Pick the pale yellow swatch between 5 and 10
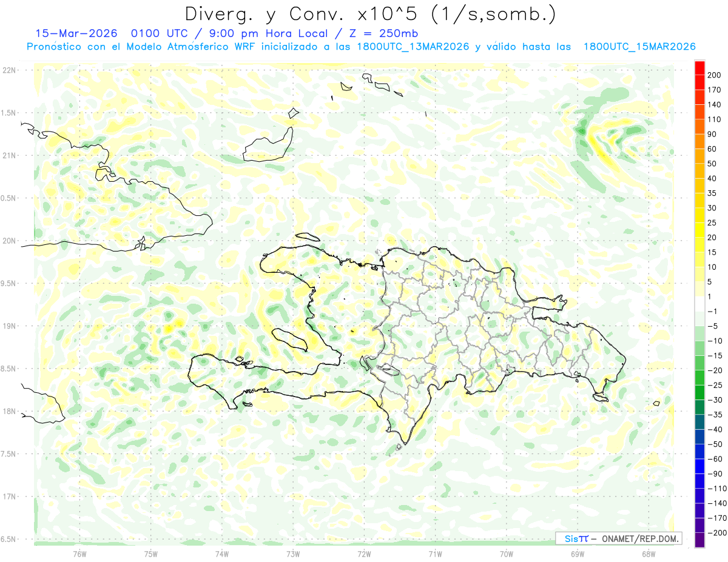Screen dimensions: 728x562 (x=699, y=275)
